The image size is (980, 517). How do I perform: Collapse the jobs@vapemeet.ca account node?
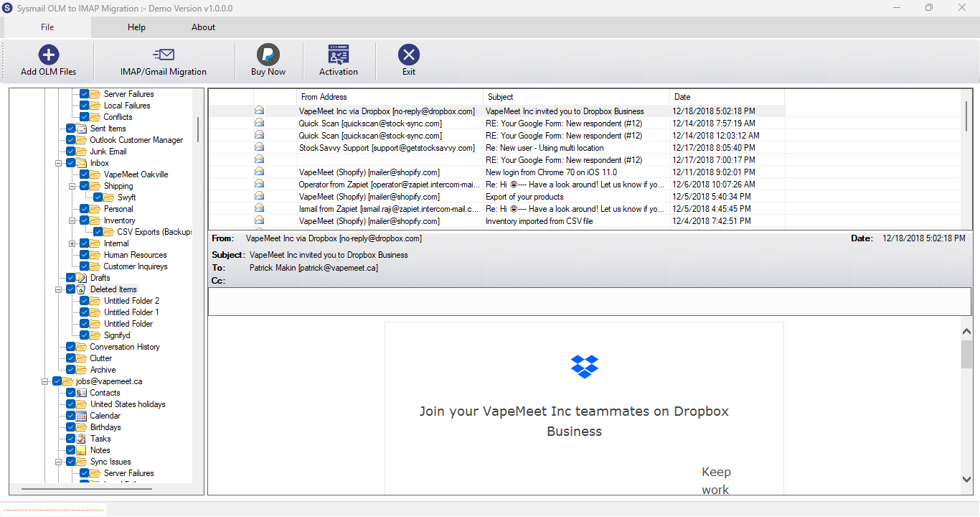pyautogui.click(x=44, y=381)
